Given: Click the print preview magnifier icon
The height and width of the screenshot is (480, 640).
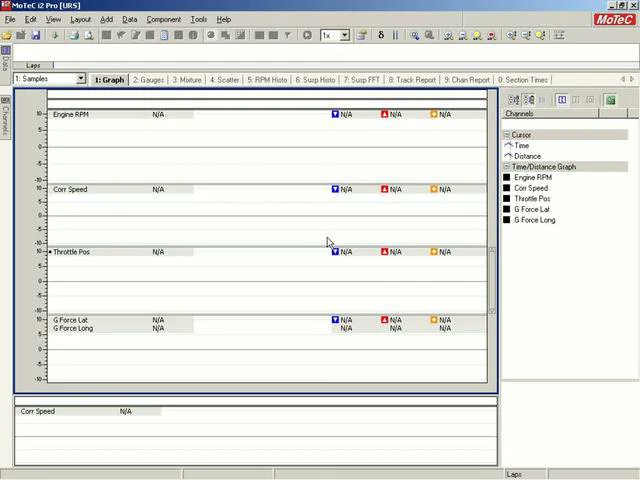Looking at the screenshot, I should click(x=88, y=36).
